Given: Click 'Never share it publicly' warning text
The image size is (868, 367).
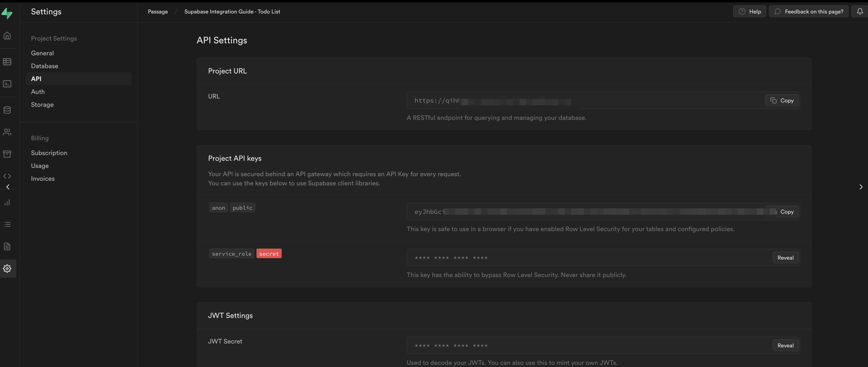Looking at the screenshot, I should point(593,275).
